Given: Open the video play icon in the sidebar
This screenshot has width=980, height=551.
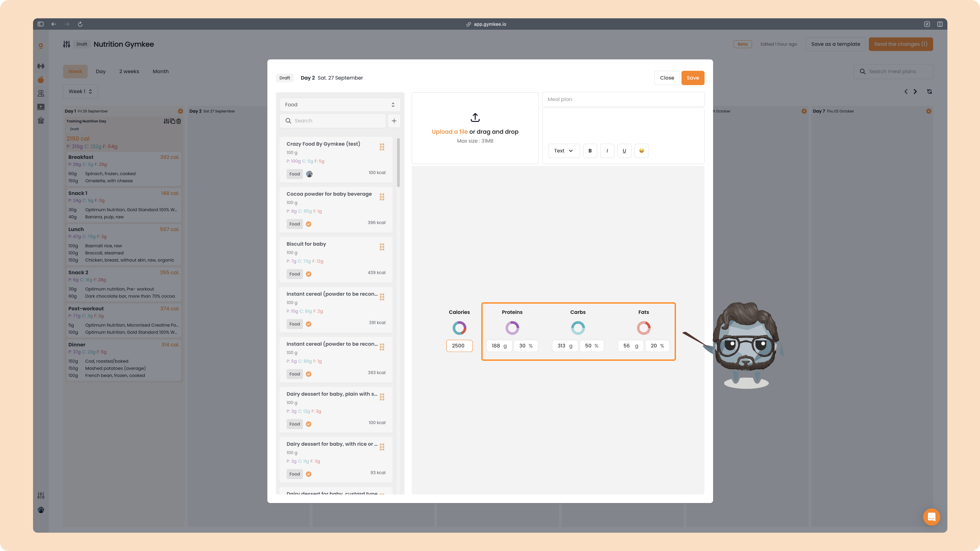Looking at the screenshot, I should [x=41, y=107].
